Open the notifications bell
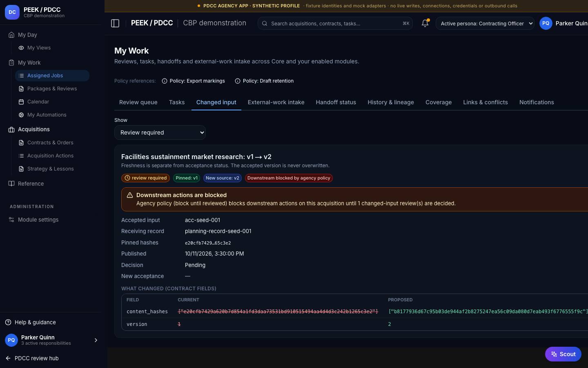Viewport: 588px width, 368px height. 425,23
